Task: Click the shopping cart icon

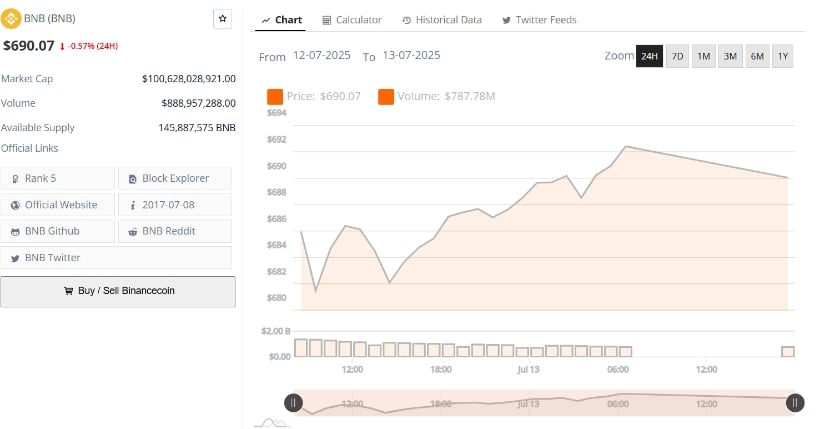Action: click(x=68, y=291)
